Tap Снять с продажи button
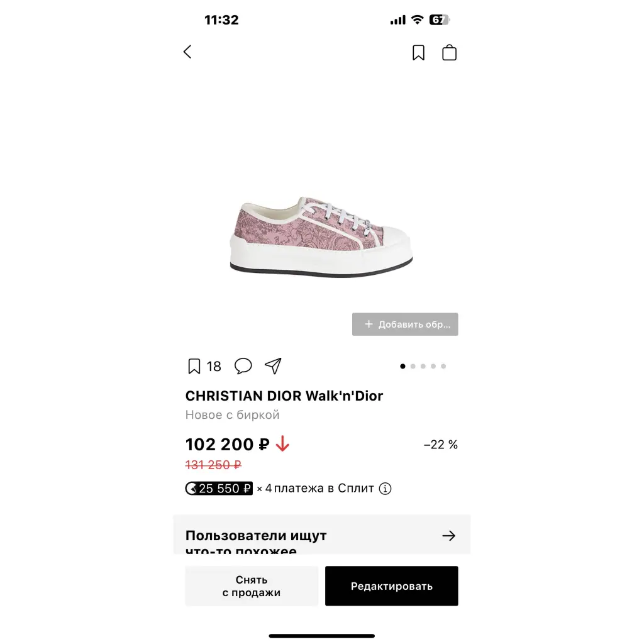Viewport: 644px width, 644px height. coord(252,586)
